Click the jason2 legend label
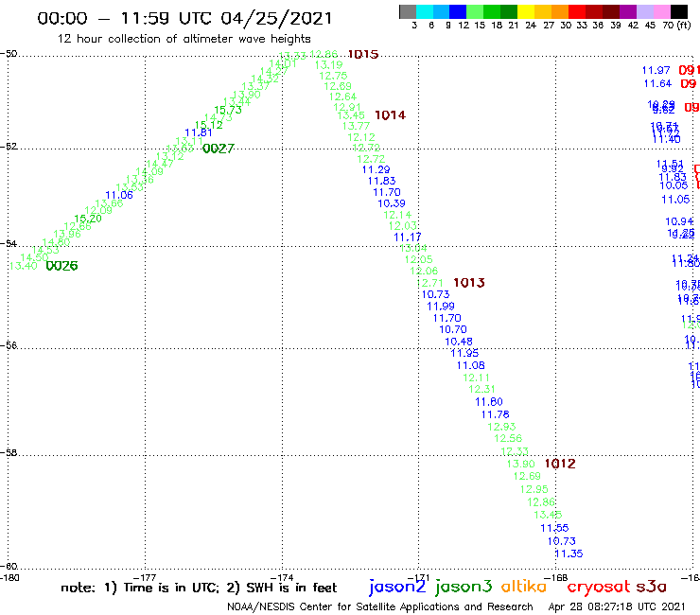This screenshot has width=700, height=615. (397, 587)
